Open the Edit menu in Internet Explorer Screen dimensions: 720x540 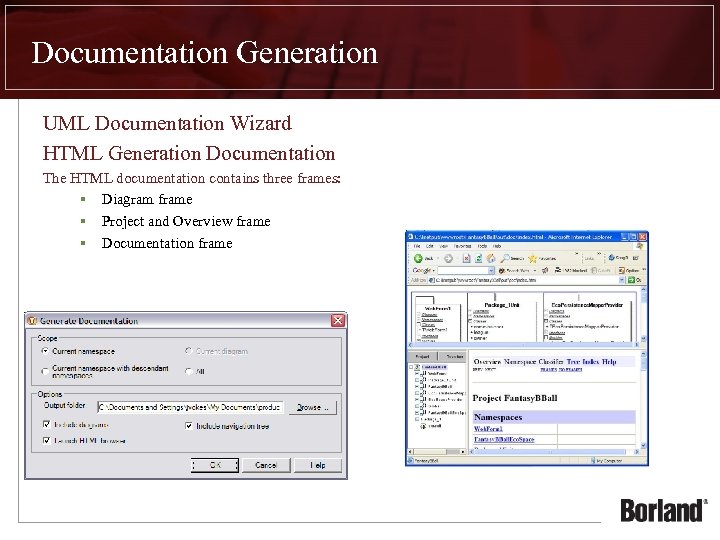click(x=430, y=246)
